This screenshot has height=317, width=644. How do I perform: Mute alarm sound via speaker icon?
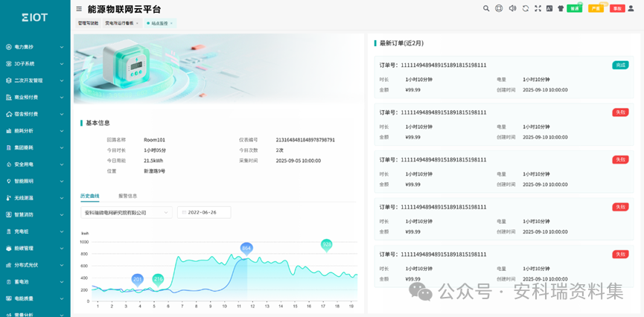pos(512,8)
